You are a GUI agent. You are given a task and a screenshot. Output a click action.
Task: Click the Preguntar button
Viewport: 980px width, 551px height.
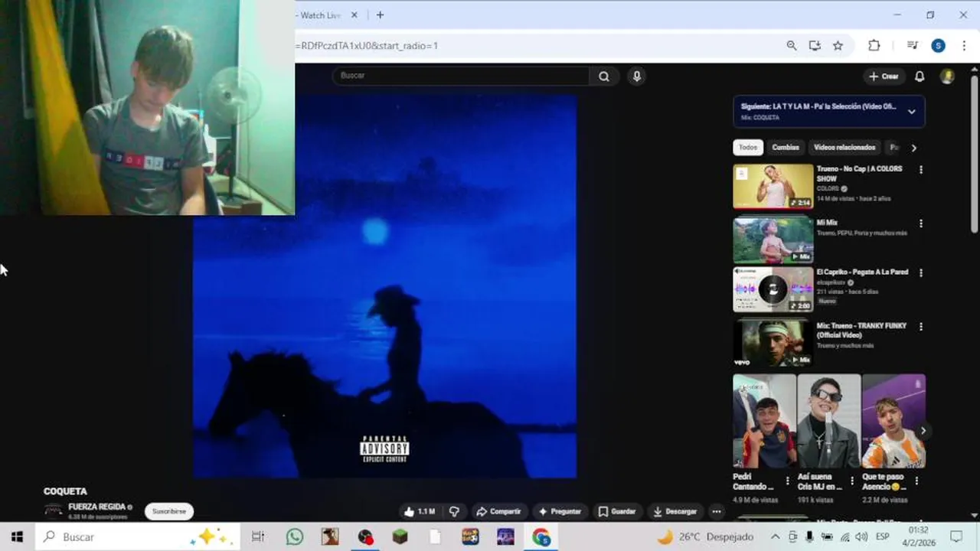[x=560, y=511]
